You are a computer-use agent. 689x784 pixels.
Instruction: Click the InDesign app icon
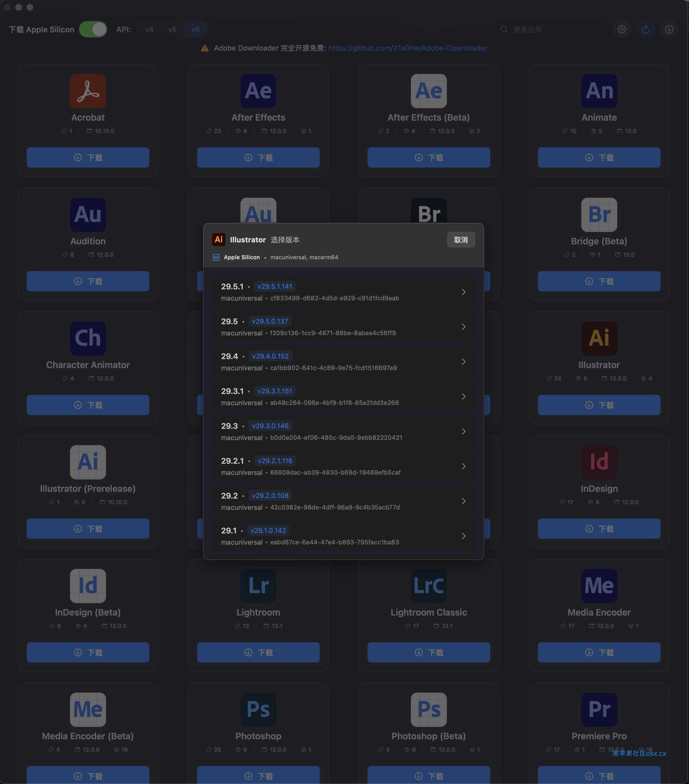click(x=599, y=462)
